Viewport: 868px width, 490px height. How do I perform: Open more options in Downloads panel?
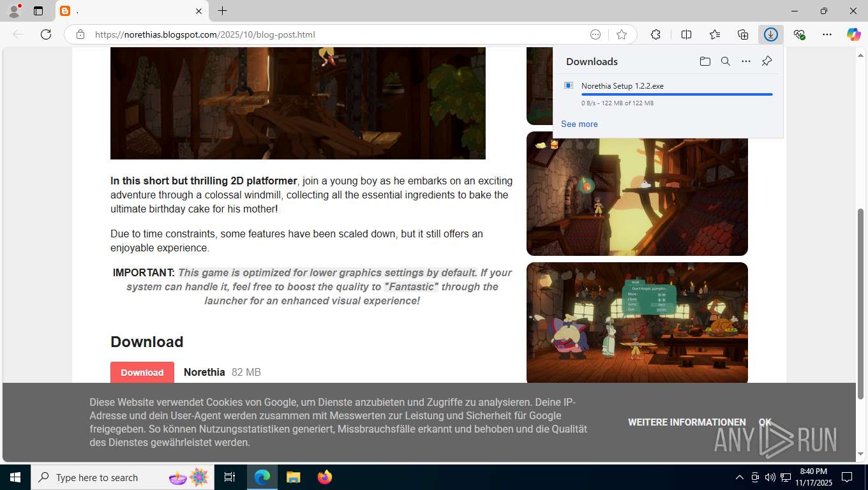746,61
